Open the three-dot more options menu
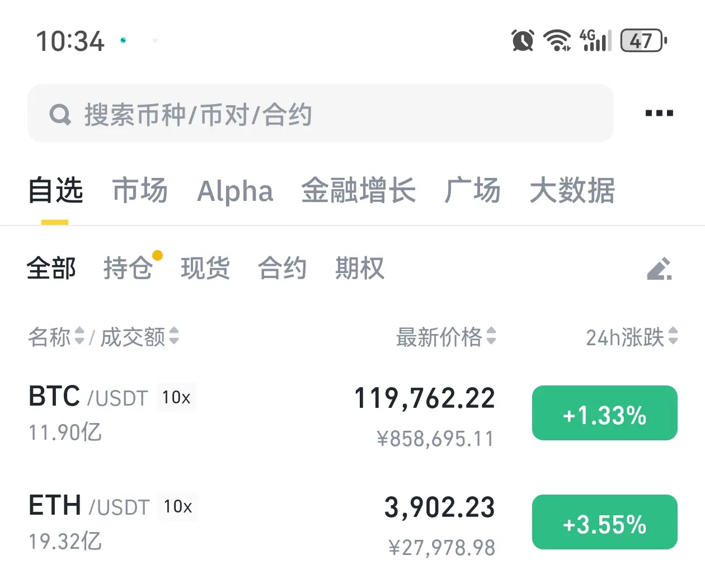This screenshot has width=705, height=588. [x=659, y=113]
